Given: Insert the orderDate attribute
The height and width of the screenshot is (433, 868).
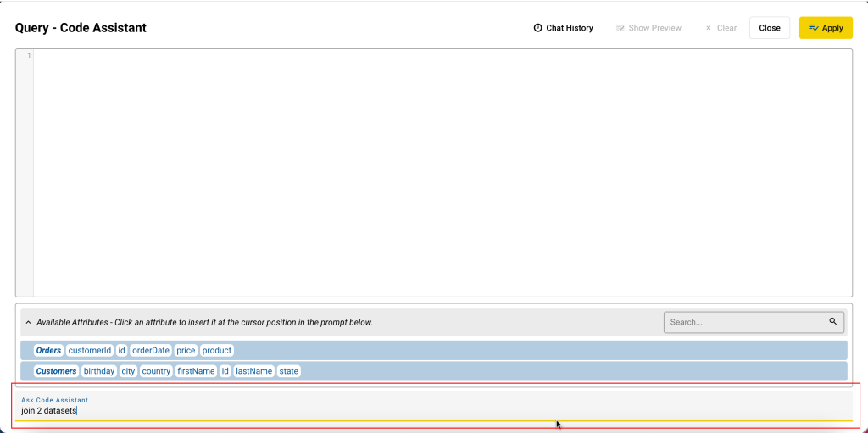Looking at the screenshot, I should pyautogui.click(x=151, y=350).
